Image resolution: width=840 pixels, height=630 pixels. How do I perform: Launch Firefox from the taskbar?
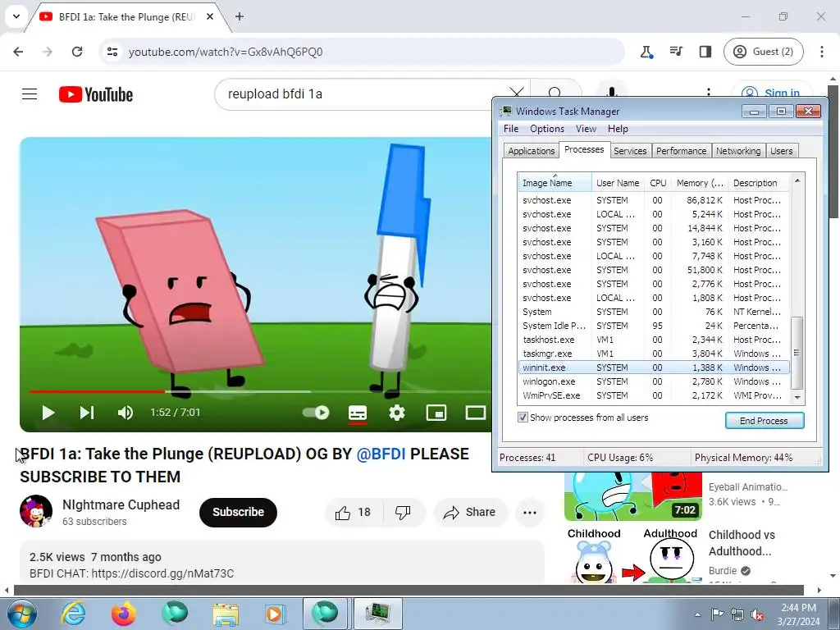124,614
